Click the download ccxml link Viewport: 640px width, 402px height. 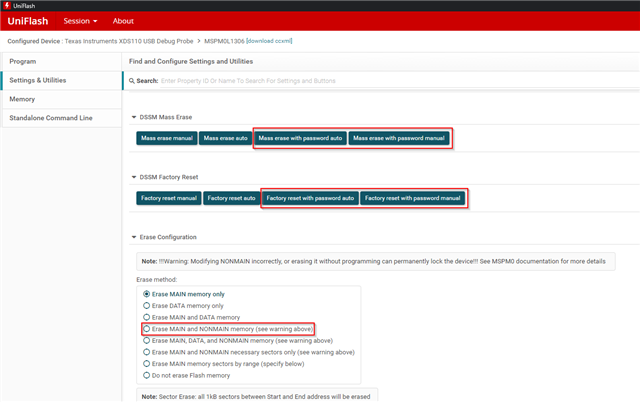coord(269,41)
